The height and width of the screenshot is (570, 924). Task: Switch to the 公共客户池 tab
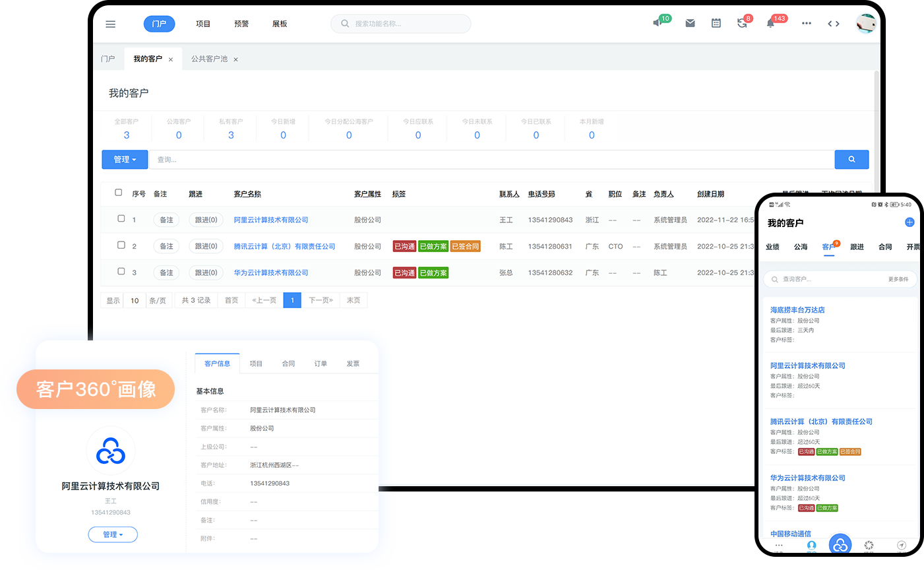click(209, 59)
